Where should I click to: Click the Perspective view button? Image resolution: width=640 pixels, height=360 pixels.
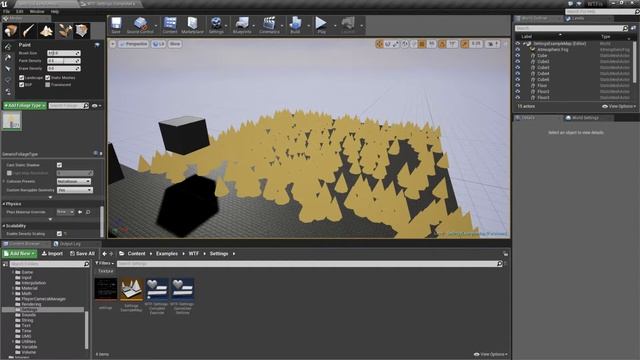tap(133, 44)
